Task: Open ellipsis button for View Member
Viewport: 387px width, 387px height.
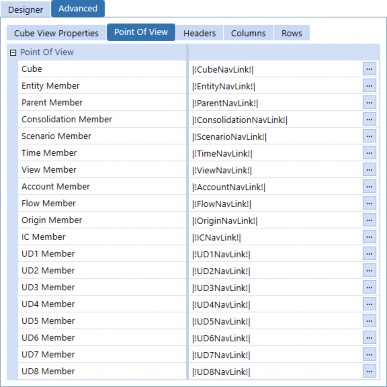Action: click(369, 170)
